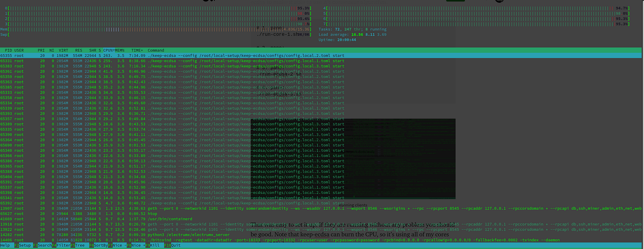Click the CPU 1 usage meter
644x249 pixels.
click(x=158, y=13)
